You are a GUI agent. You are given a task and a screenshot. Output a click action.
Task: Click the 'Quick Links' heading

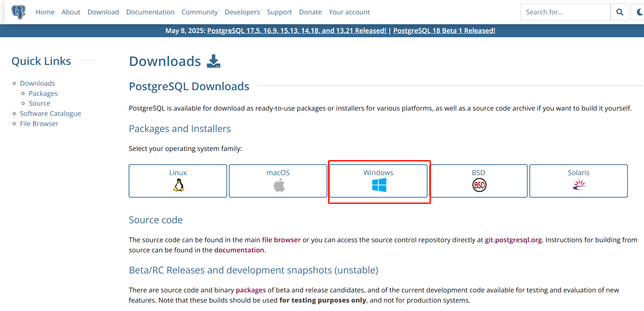point(41,61)
